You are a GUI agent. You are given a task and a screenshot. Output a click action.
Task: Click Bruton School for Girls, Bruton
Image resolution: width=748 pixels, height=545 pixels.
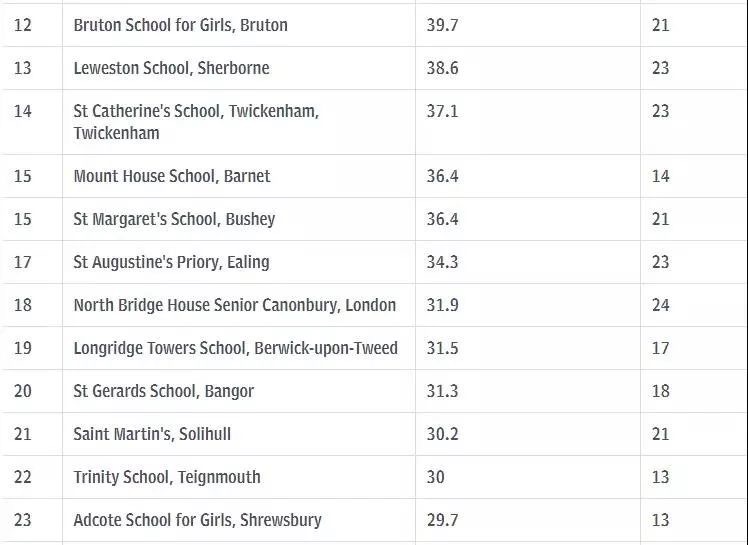pos(180,25)
